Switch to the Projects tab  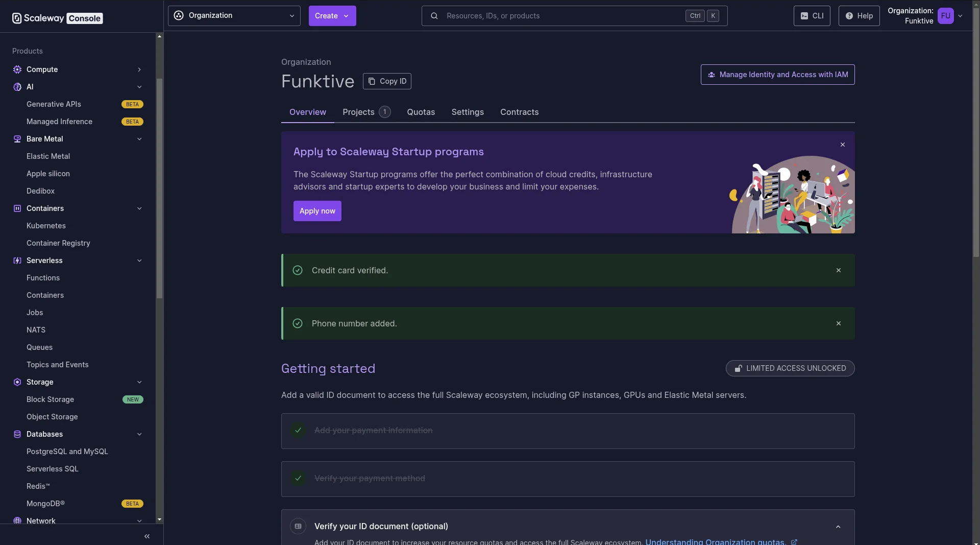(x=366, y=112)
